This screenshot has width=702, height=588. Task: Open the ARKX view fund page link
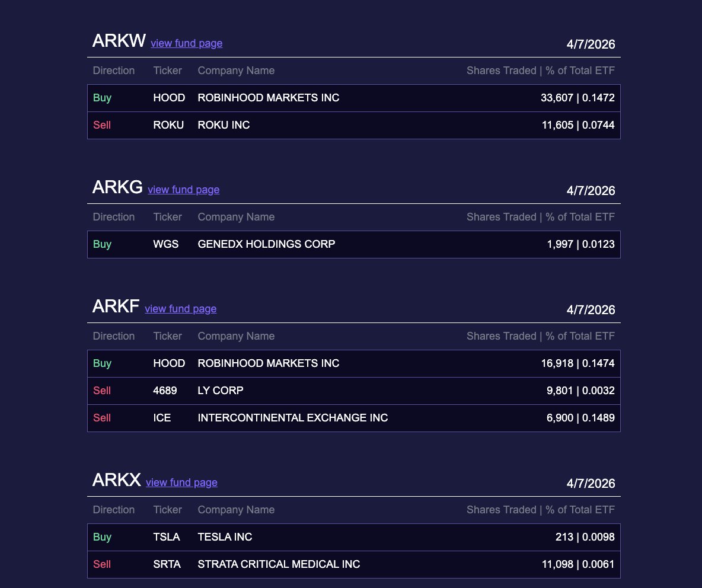tap(181, 482)
